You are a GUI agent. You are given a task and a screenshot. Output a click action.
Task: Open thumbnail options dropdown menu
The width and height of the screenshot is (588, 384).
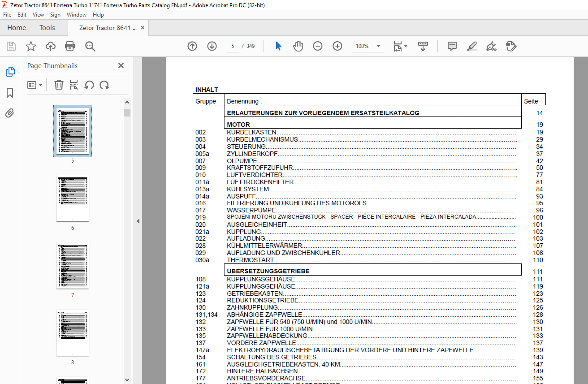[35, 85]
